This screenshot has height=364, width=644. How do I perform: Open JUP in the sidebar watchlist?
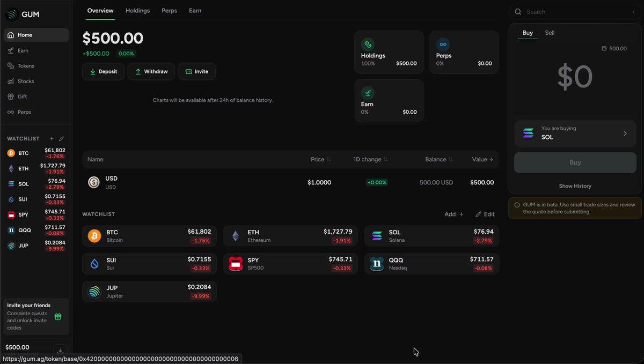(36, 246)
